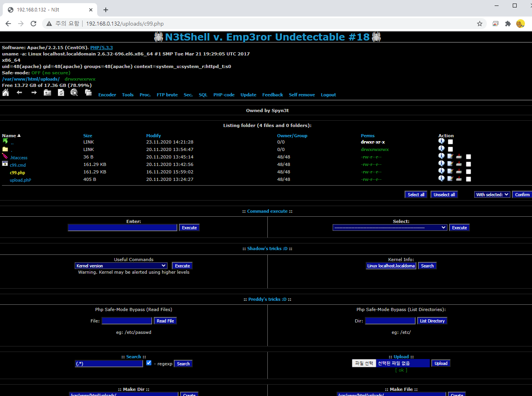Click the Self remove link
Screen dimensions: 532x396
click(302, 95)
